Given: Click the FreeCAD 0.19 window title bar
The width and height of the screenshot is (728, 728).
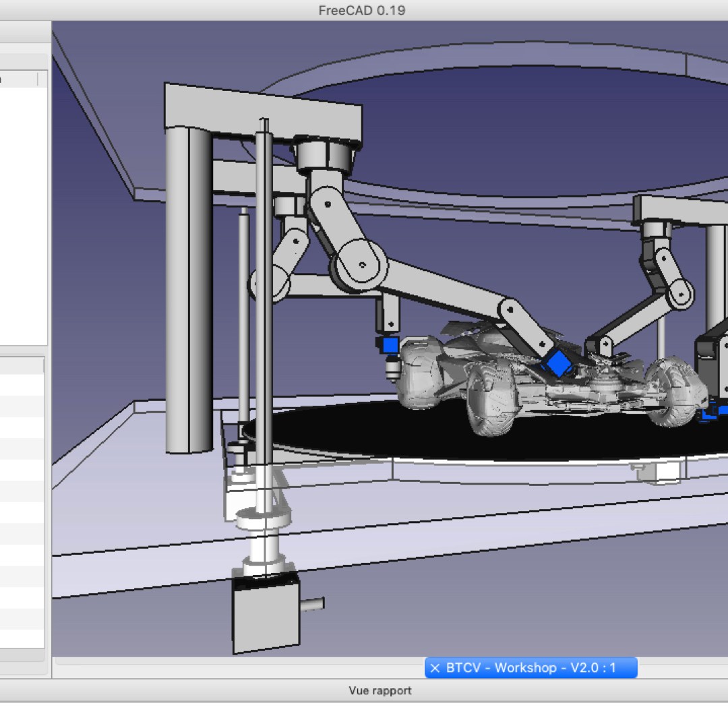Looking at the screenshot, I should (x=362, y=10).
